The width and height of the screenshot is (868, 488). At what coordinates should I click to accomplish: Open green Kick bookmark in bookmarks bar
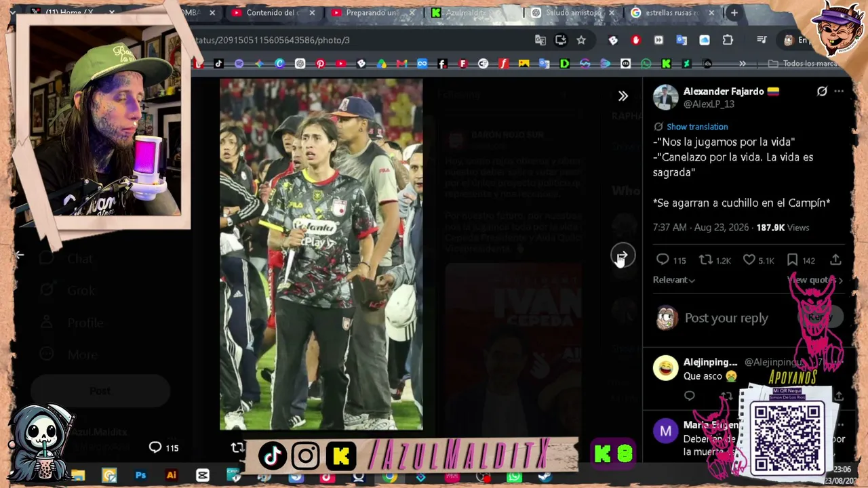[x=666, y=64]
